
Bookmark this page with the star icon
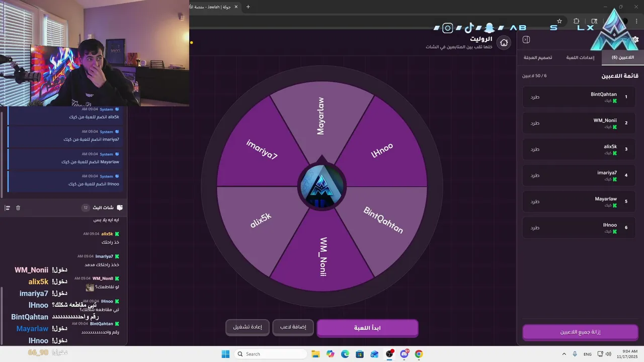pos(559,21)
